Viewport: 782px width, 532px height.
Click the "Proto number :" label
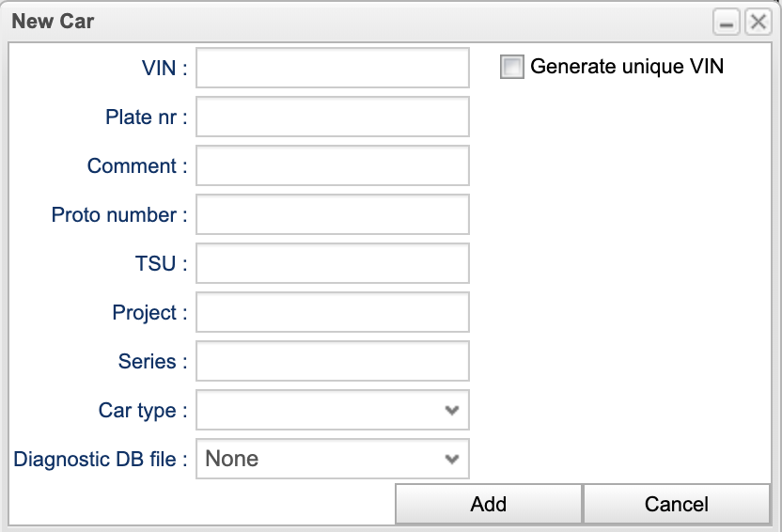(x=119, y=214)
